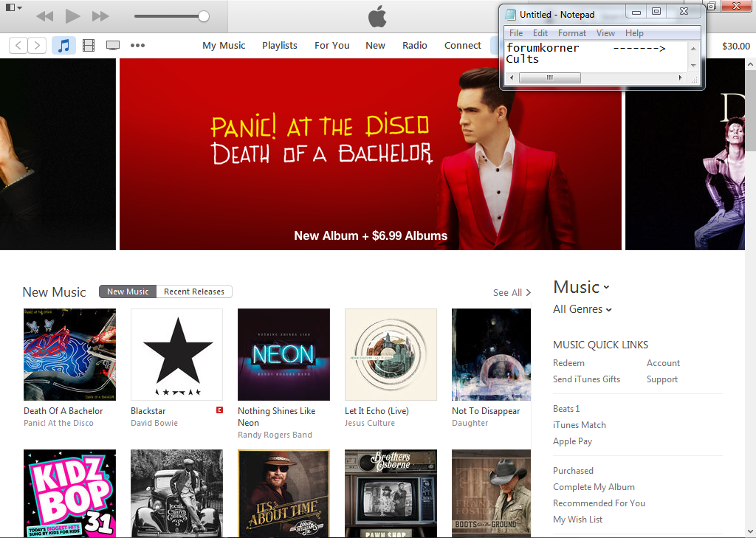Open Boots On The Ground cover
This screenshot has width=756, height=538.
(x=491, y=494)
